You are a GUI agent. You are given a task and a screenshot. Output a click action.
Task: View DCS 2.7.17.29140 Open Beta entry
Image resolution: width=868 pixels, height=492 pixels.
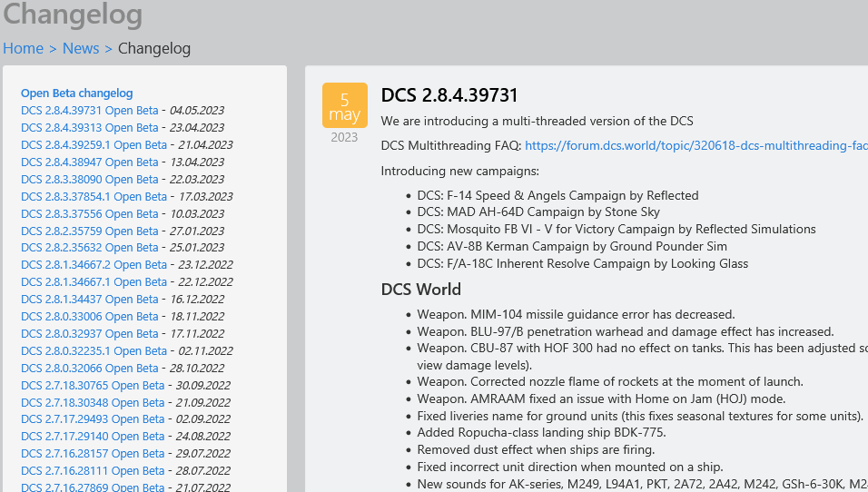click(93, 436)
